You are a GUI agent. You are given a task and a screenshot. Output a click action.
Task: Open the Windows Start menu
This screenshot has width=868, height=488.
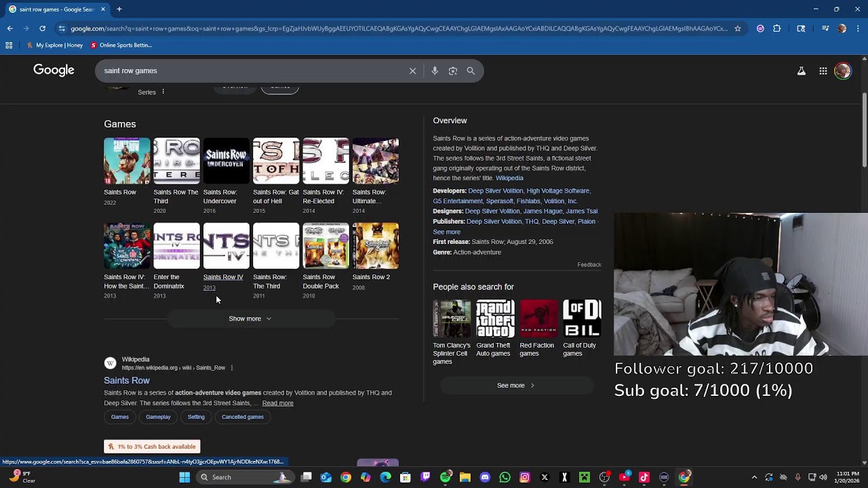coord(184,477)
